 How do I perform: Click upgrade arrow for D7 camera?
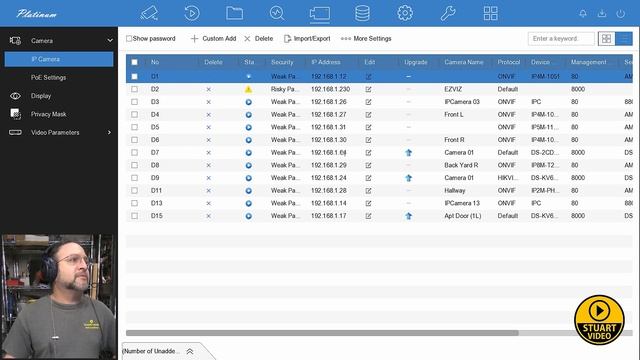coord(409,153)
